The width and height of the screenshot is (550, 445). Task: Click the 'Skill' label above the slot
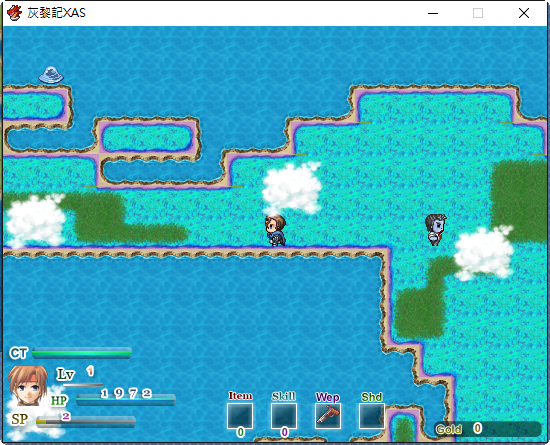[x=284, y=396]
